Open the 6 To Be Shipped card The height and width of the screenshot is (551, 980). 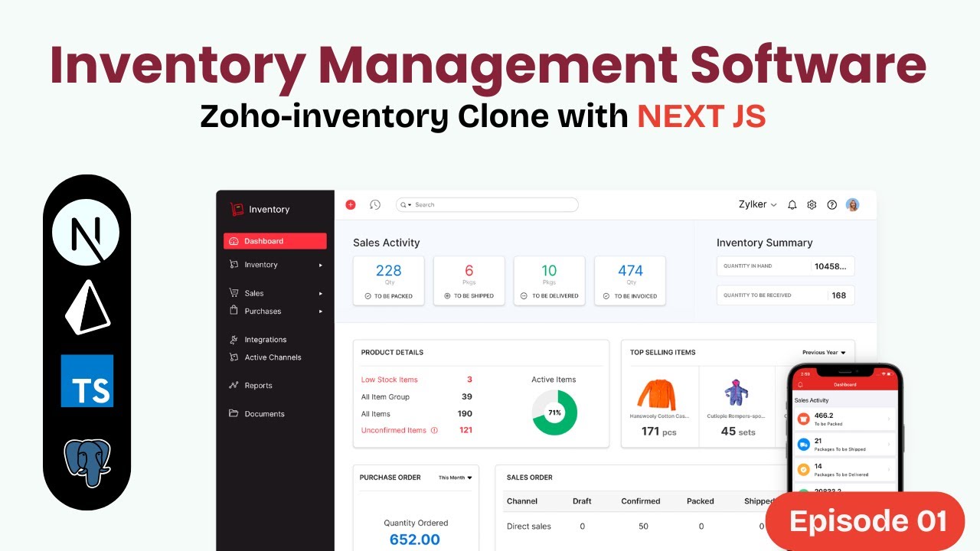point(469,281)
